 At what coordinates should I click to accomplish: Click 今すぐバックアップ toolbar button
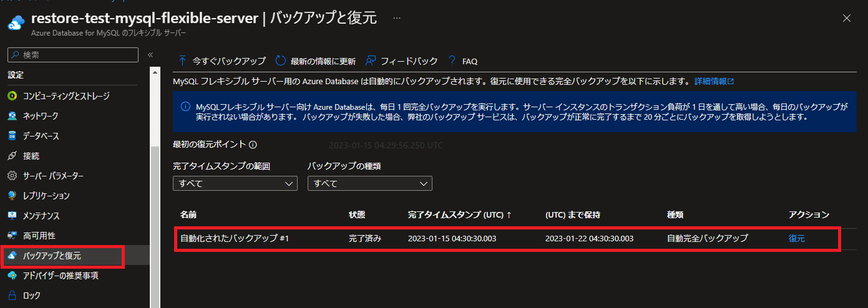tap(222, 61)
